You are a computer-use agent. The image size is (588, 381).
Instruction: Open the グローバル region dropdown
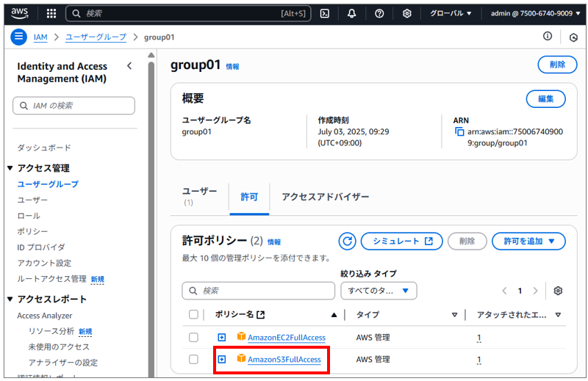[451, 13]
